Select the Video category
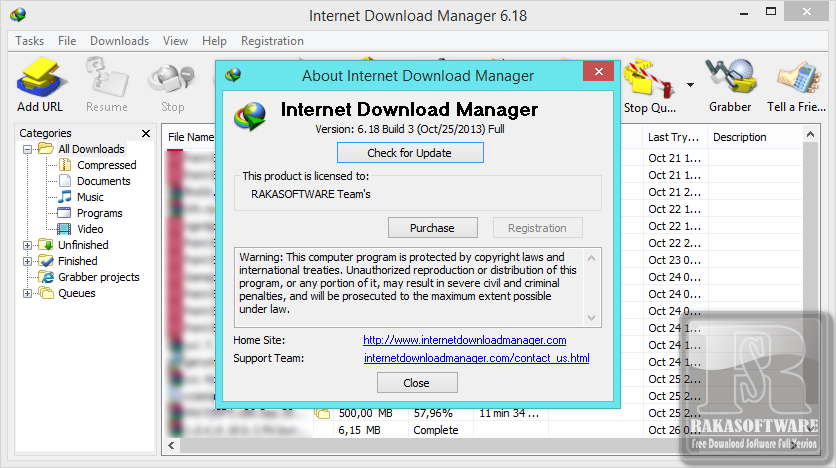The width and height of the screenshot is (836, 468). coord(90,229)
